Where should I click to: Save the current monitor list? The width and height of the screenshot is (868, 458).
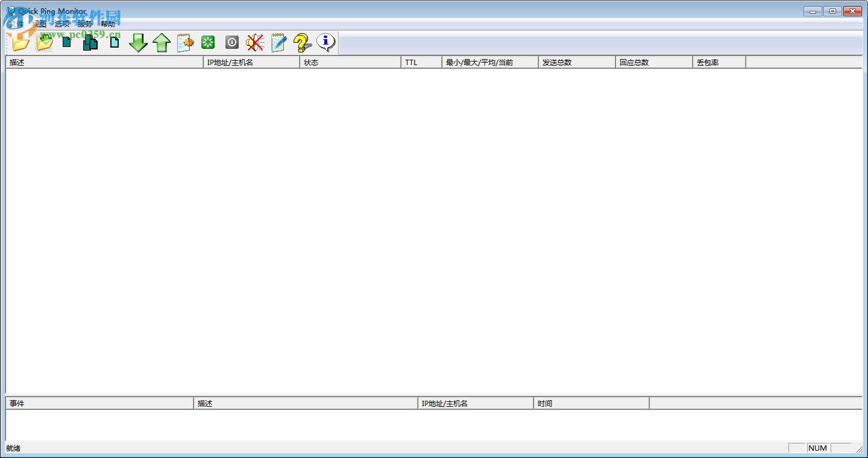[x=43, y=42]
